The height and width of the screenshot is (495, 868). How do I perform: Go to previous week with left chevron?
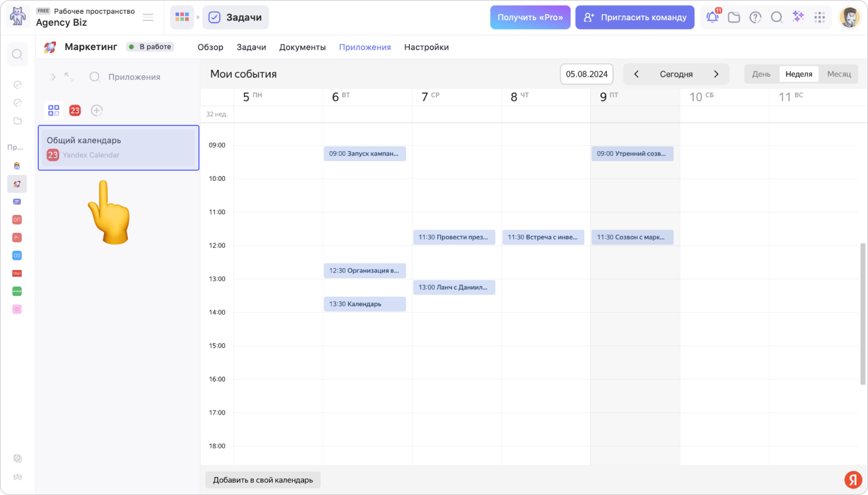pyautogui.click(x=637, y=74)
